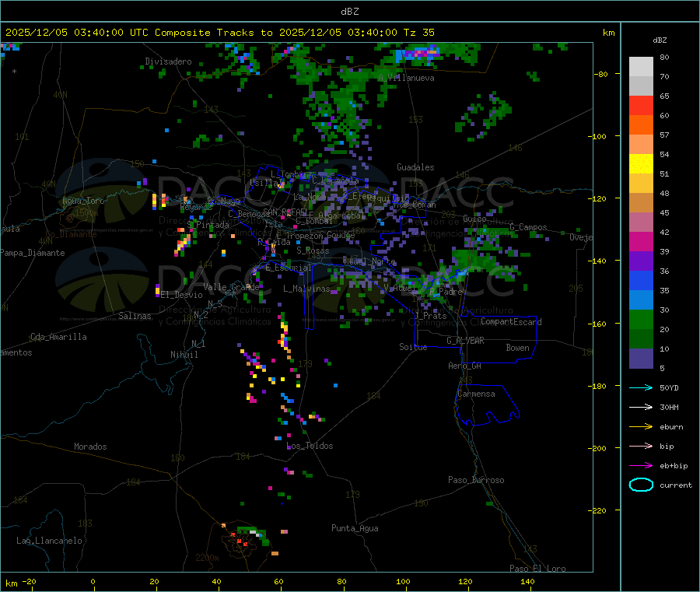Click the 2200m elevation label near volcano
Image resolution: width=700 pixels, height=592 pixels.
tap(207, 558)
